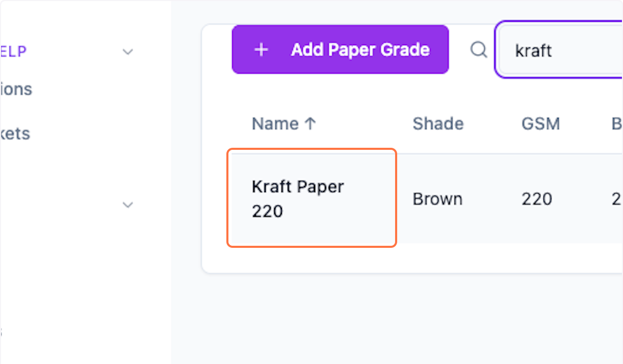Select the sidebar item ending in kets
The height and width of the screenshot is (364, 623).
tap(14, 133)
